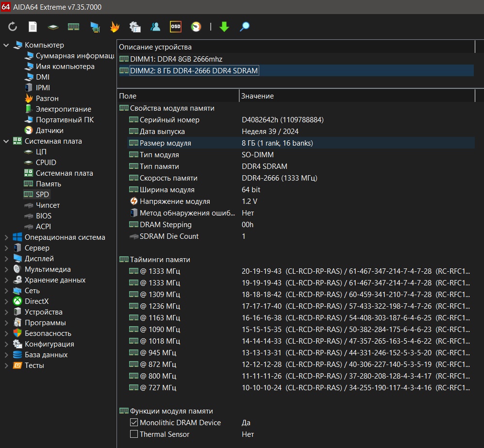Select the @ 727 МГц timing row

point(301,387)
